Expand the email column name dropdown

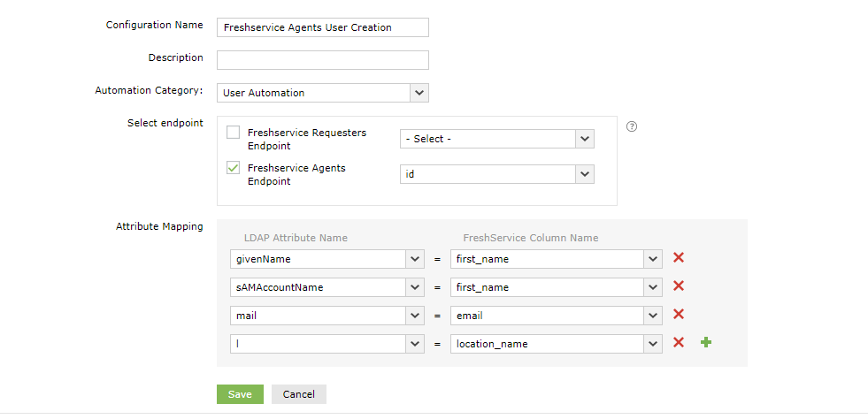(653, 316)
